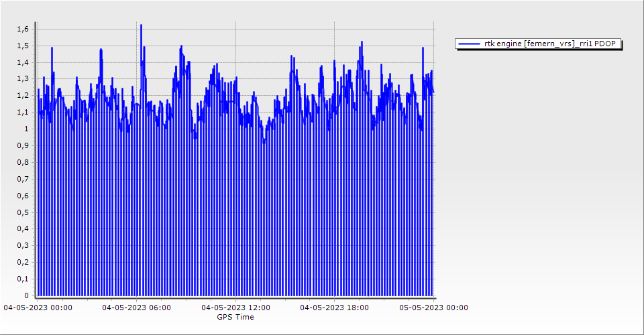Viewport: 644px width, 335px height.
Task: Click the tallest PDOP spike just after 06:00
Action: tap(141, 26)
